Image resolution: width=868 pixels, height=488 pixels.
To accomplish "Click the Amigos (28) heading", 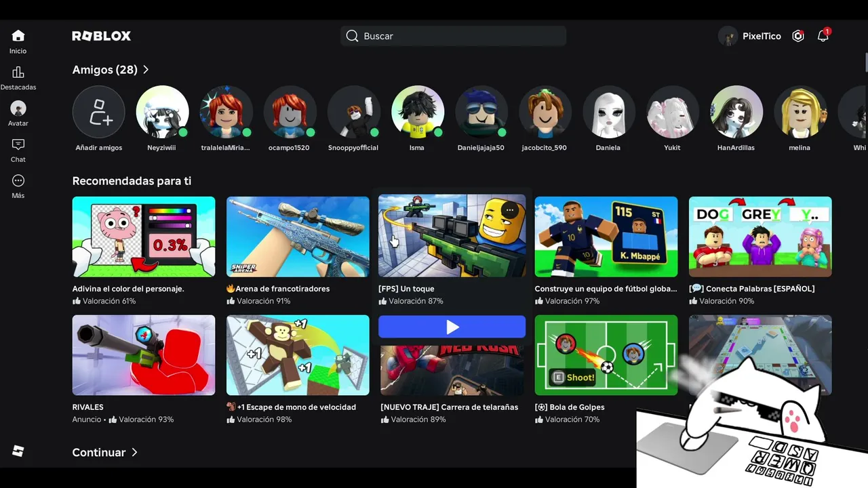I will 105,70.
